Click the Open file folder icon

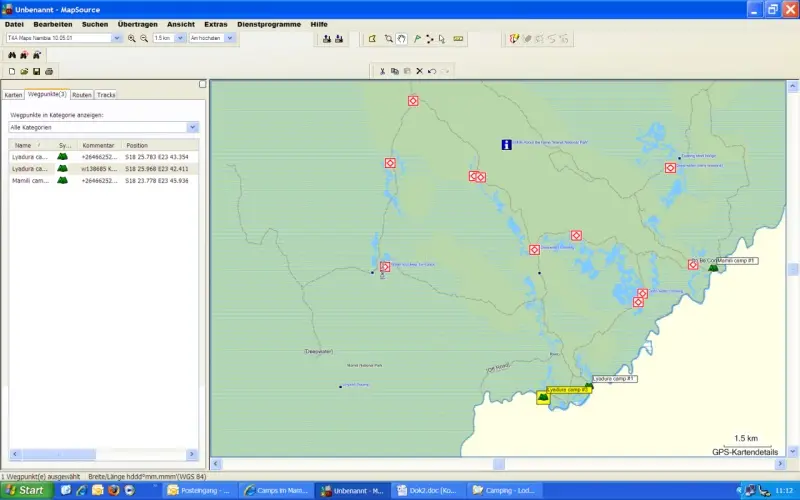point(24,71)
